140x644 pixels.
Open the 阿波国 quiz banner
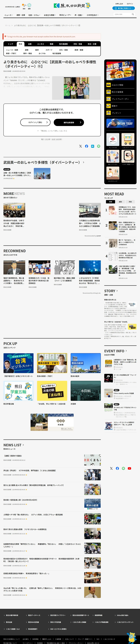[52, 422]
